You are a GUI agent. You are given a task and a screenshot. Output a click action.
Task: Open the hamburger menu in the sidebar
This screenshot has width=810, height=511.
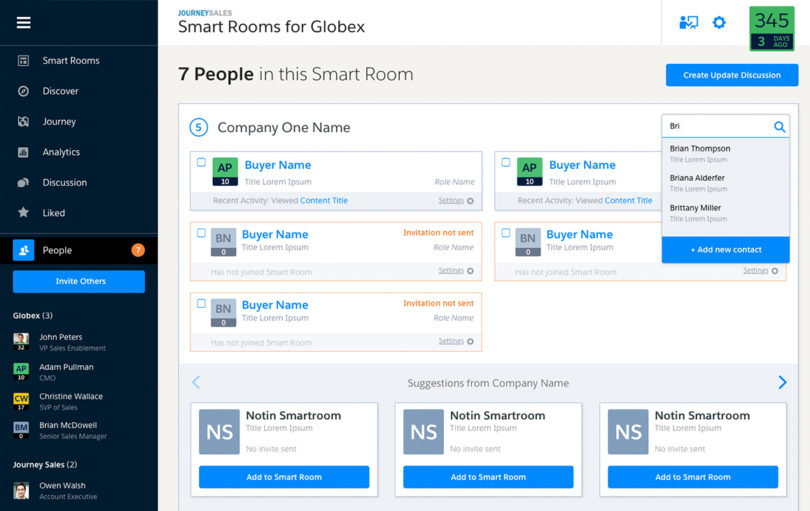click(23, 23)
